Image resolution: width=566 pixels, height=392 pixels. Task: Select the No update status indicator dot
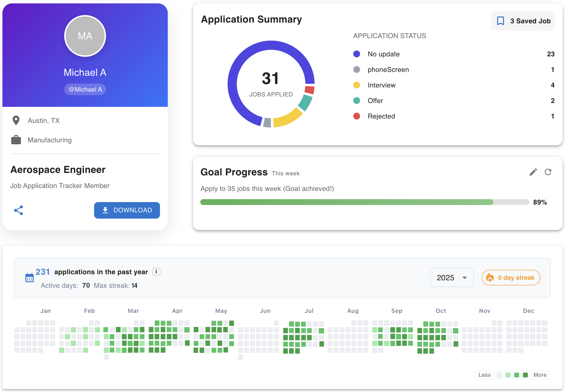[x=356, y=54]
